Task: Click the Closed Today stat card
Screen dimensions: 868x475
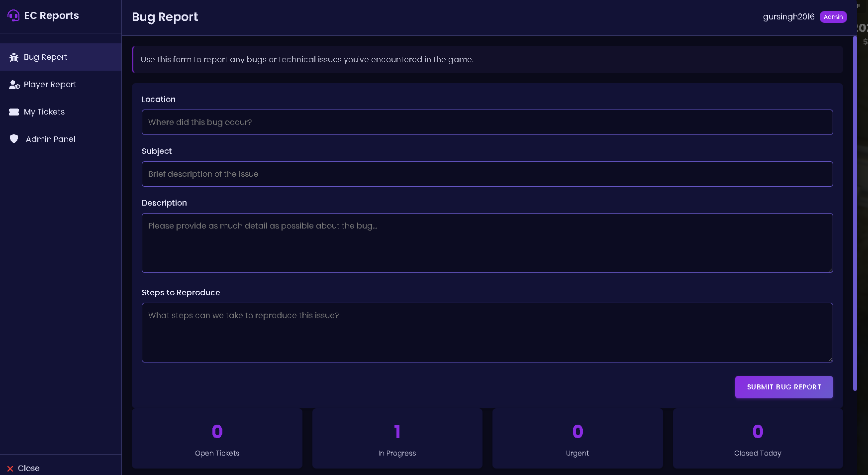Action: click(x=757, y=439)
